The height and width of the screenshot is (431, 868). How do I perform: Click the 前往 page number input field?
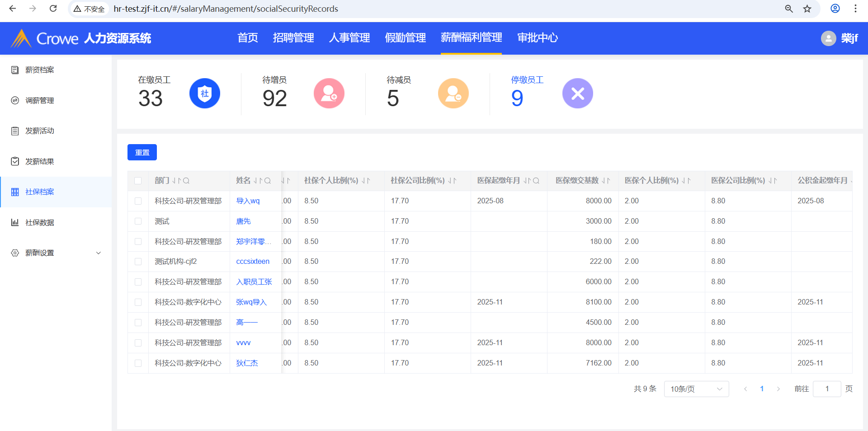pos(826,389)
